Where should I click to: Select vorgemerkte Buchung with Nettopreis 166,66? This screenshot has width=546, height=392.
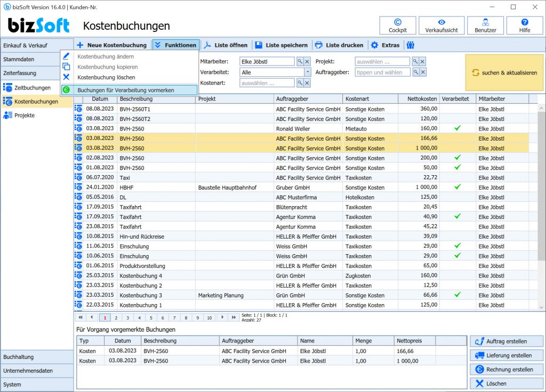pos(271,352)
